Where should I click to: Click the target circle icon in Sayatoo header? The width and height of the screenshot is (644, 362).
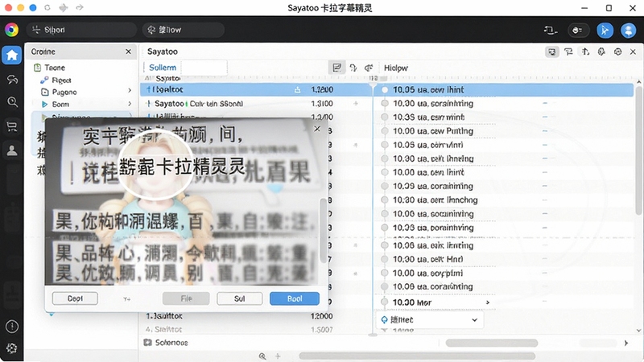tap(617, 51)
